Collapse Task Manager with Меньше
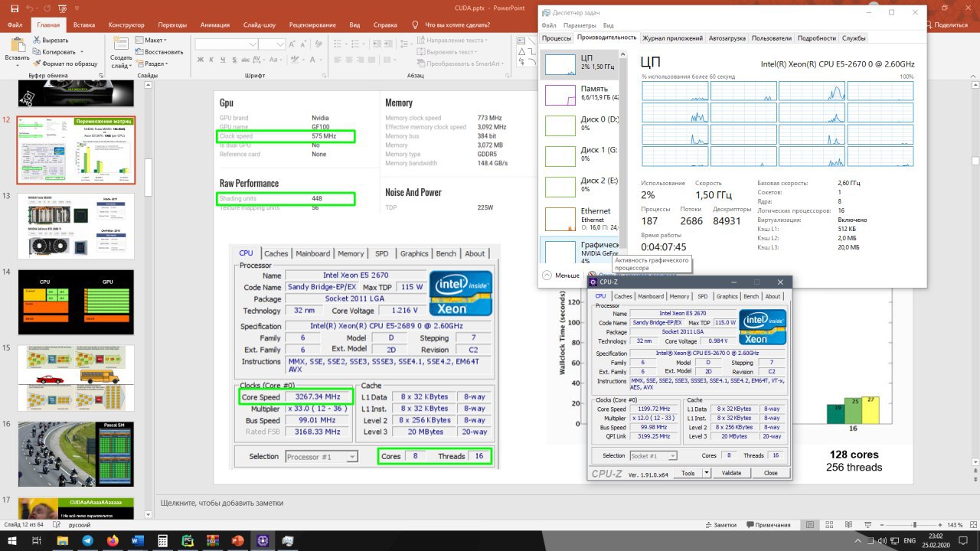 click(x=561, y=275)
